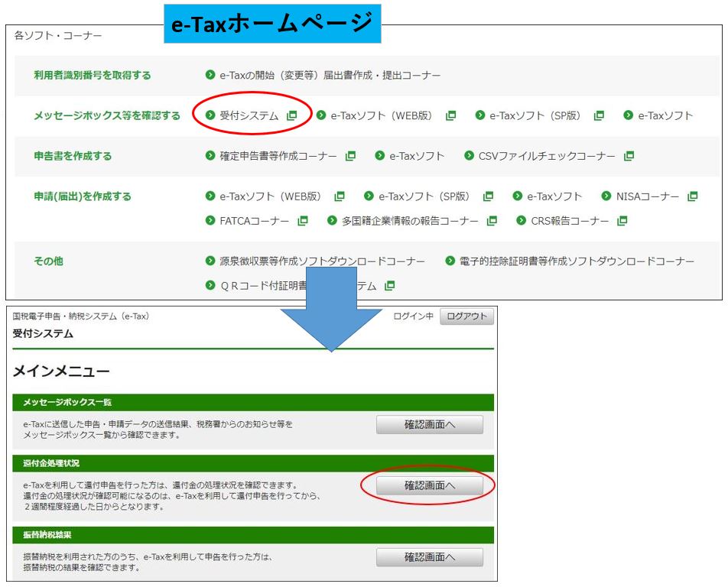Click external icon after e-Taxソフト（WEB版） in メッセージボックス row
The width and height of the screenshot is (728, 587).
coord(450,115)
